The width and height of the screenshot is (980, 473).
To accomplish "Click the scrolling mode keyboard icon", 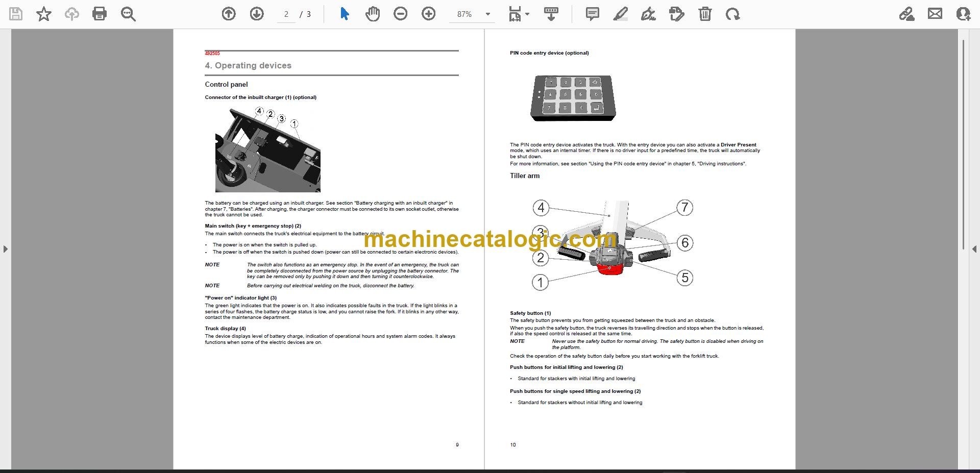I will coord(551,14).
